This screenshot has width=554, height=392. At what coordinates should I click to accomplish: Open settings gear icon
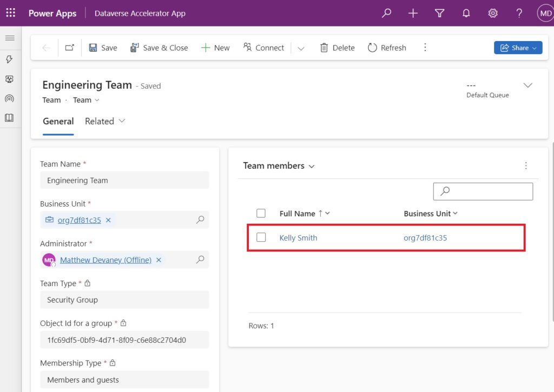492,13
